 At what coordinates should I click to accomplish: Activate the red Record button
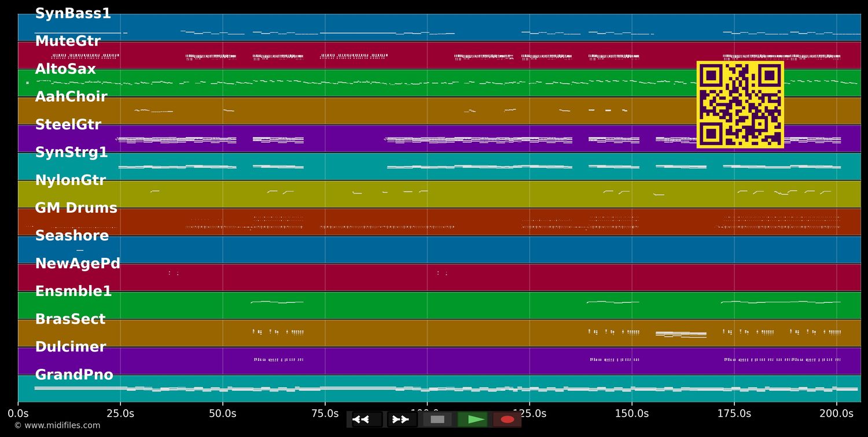(x=507, y=419)
